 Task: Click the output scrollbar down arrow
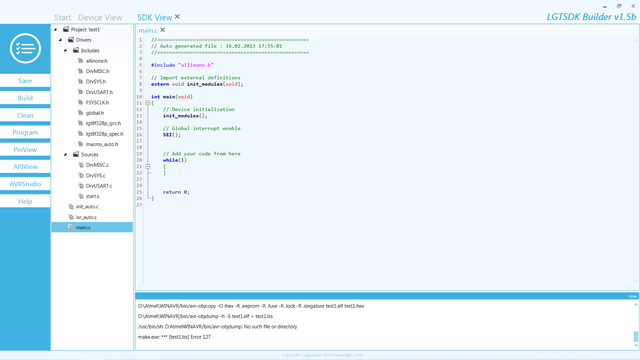pyautogui.click(x=636, y=346)
